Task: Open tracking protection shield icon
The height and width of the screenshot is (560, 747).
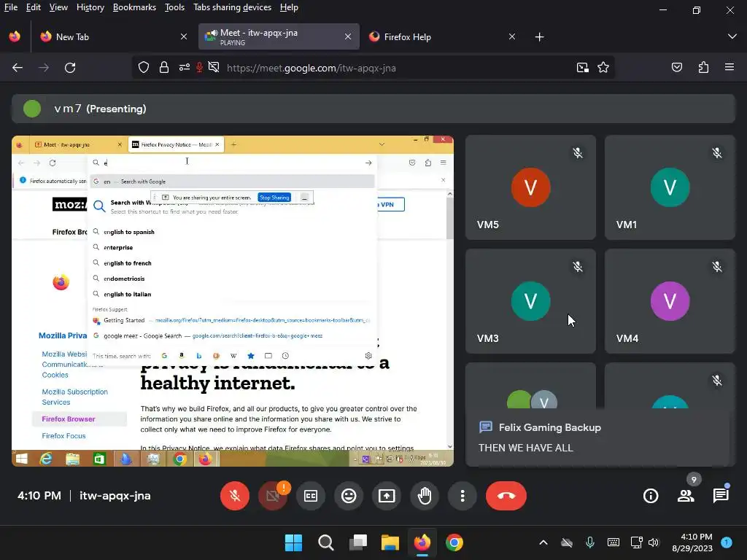Action: coord(144,68)
